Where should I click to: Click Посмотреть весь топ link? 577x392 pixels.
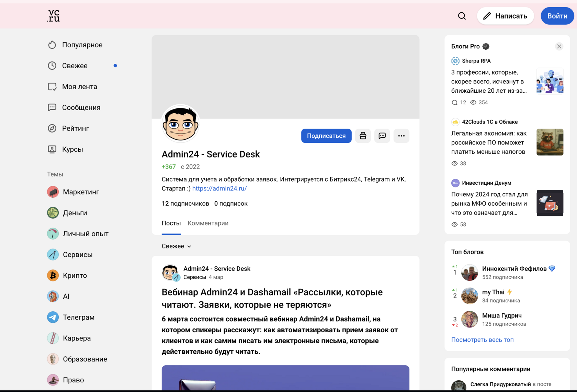click(483, 340)
